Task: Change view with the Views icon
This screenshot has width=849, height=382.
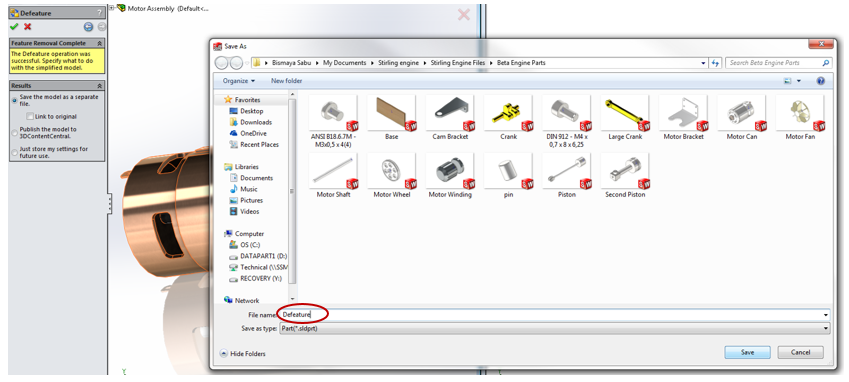Action: [x=788, y=81]
